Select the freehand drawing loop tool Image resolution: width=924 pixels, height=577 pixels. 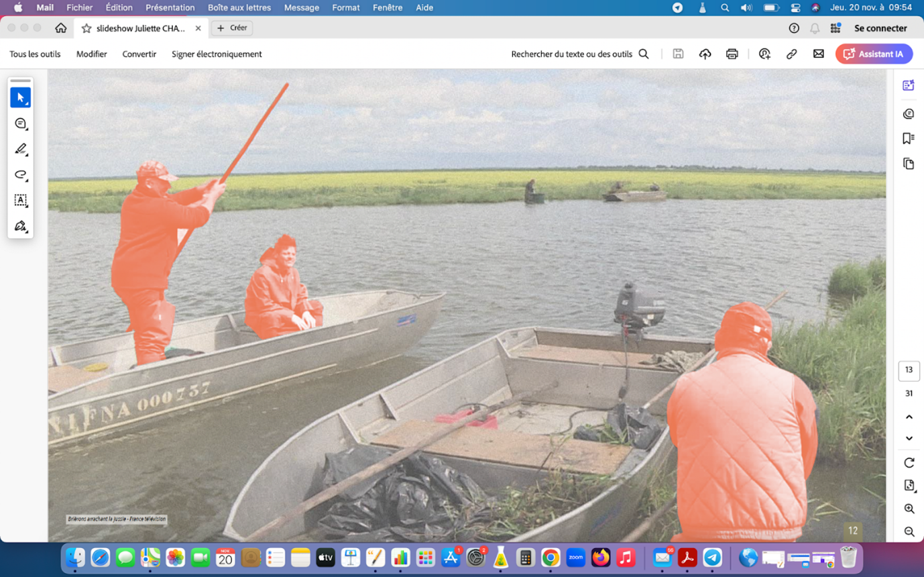pyautogui.click(x=20, y=174)
